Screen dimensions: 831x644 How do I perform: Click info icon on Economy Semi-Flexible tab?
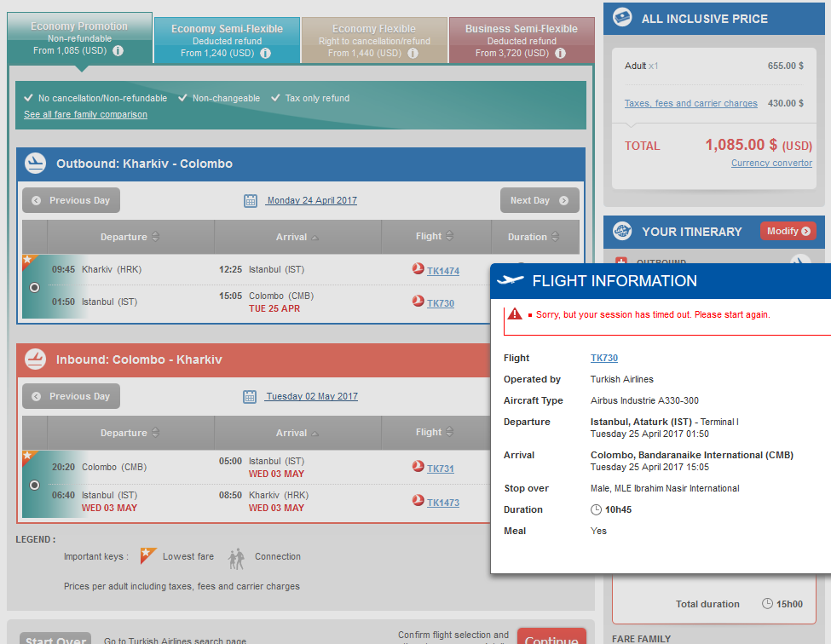265,54
